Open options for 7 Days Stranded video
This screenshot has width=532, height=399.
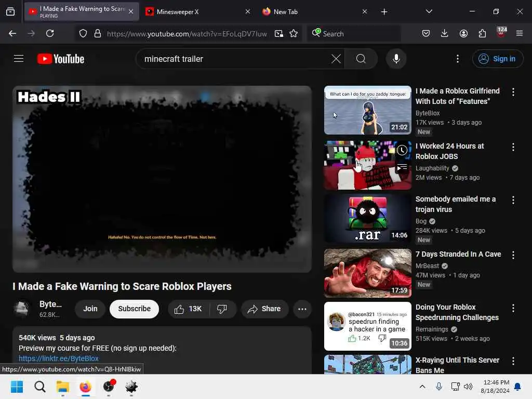pos(513,255)
